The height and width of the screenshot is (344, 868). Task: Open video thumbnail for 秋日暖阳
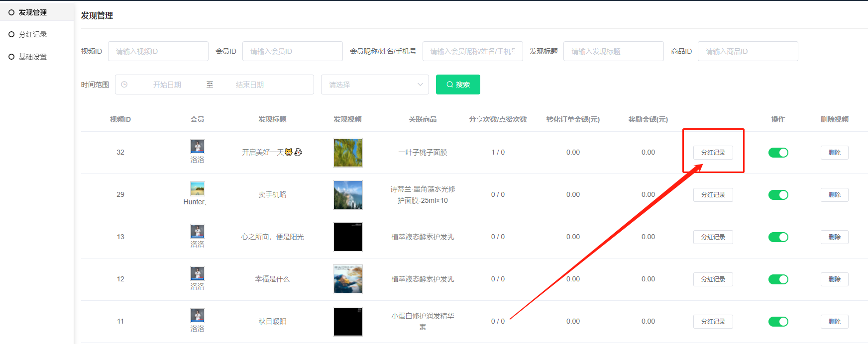click(348, 322)
